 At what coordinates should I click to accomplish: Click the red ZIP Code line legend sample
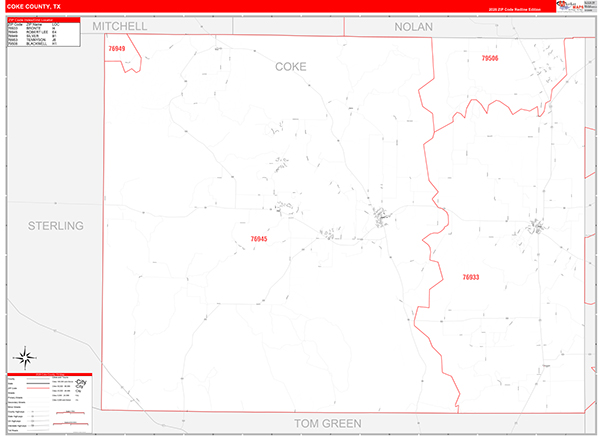(x=38, y=388)
